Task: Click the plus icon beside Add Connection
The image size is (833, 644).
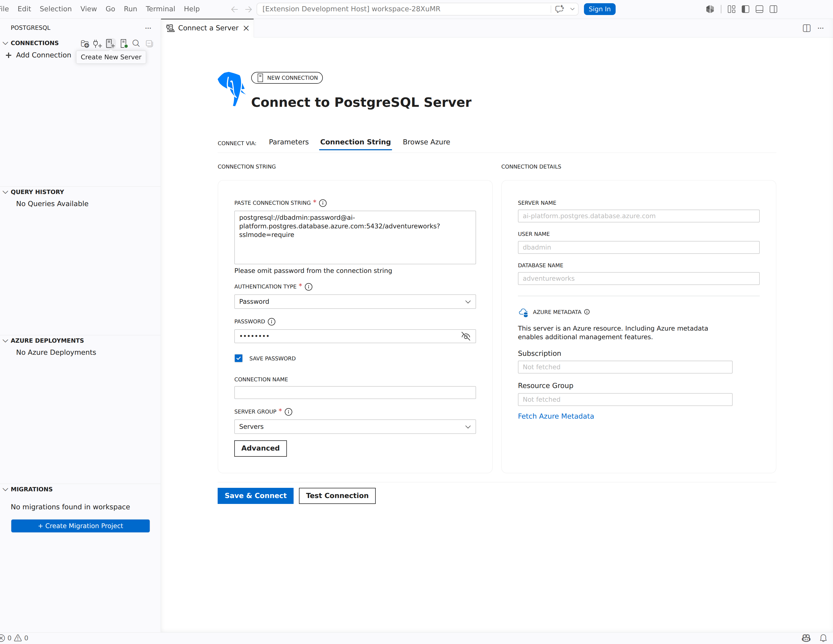Action: tap(8, 55)
